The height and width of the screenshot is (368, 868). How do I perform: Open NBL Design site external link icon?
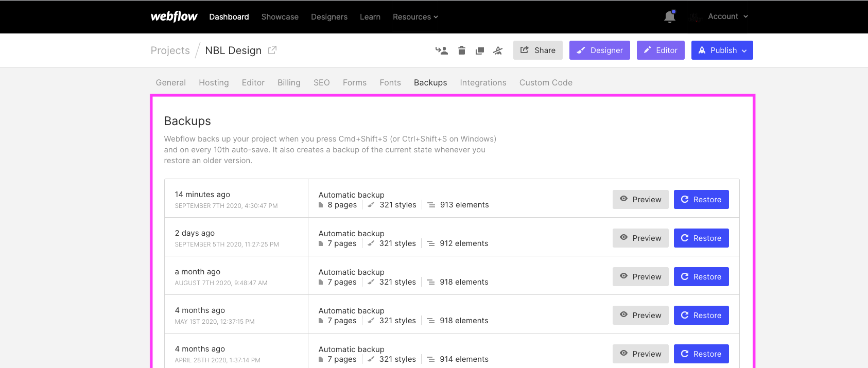tap(272, 50)
